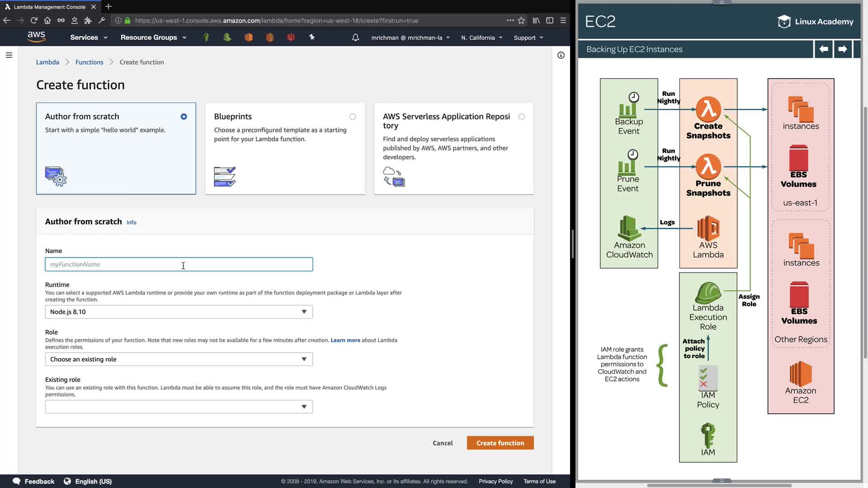Expand the Choose an existing role dropdown
Image resolution: width=868 pixels, height=488 pixels.
[179, 359]
